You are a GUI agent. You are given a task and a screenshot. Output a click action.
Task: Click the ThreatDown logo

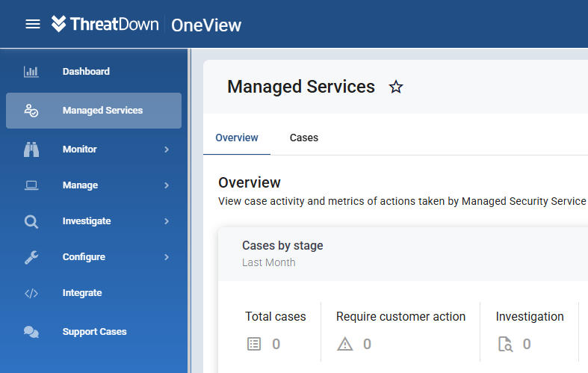click(105, 24)
